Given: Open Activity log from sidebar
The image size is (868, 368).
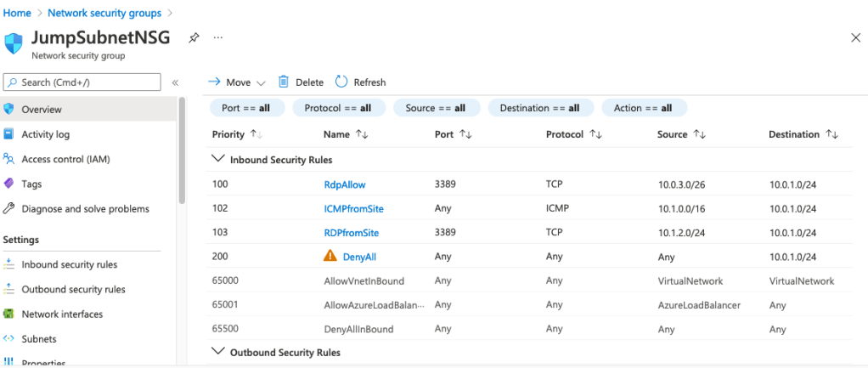Looking at the screenshot, I should [45, 134].
